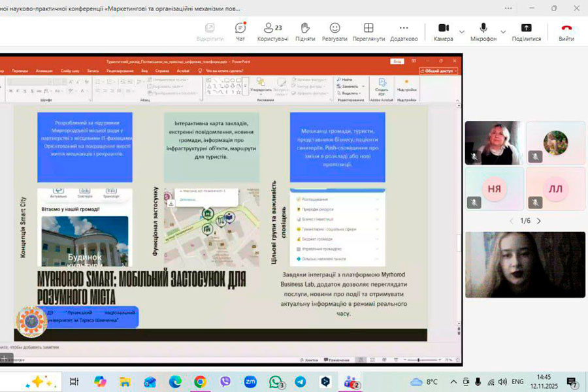Screen dimensions: 588x392
Task: Go to next participants page arrow
Action: coord(539,221)
